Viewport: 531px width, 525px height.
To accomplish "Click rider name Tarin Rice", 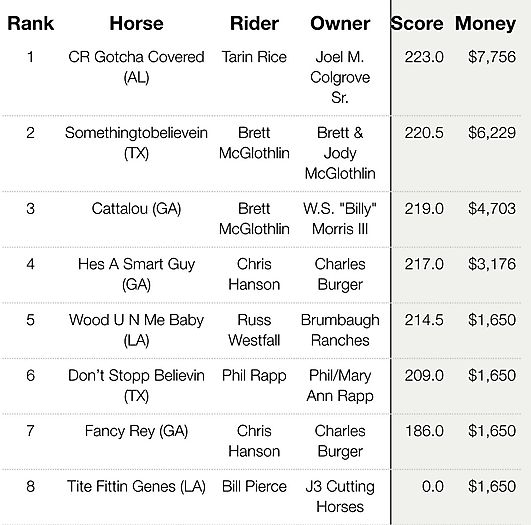I will coord(254,57).
